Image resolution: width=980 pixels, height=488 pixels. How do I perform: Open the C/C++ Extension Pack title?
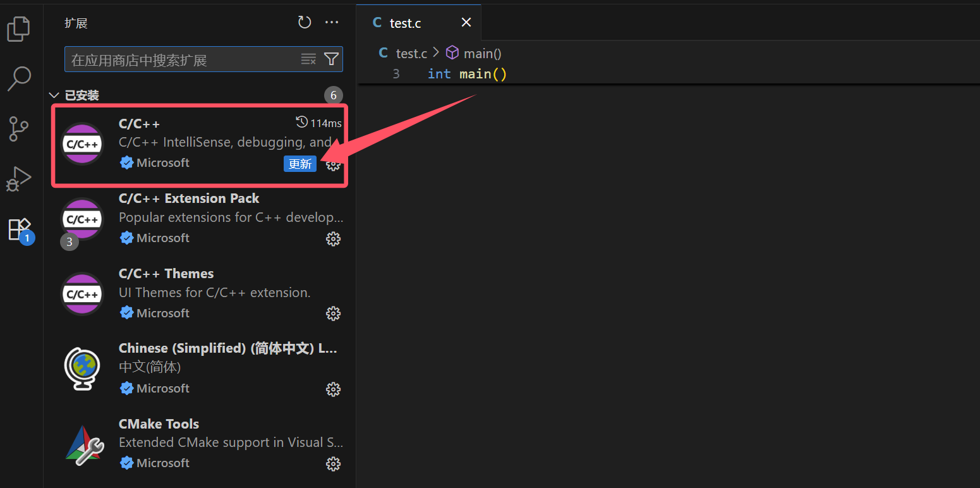189,198
